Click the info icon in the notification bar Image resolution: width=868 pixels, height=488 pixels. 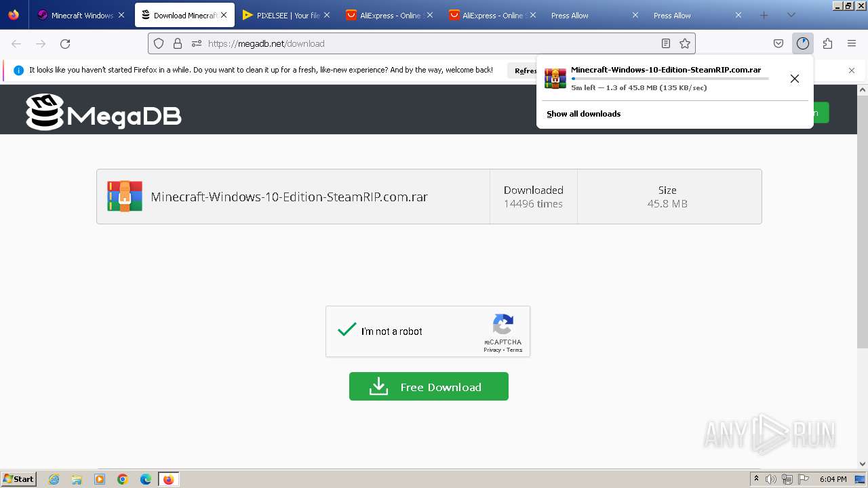pos(18,70)
